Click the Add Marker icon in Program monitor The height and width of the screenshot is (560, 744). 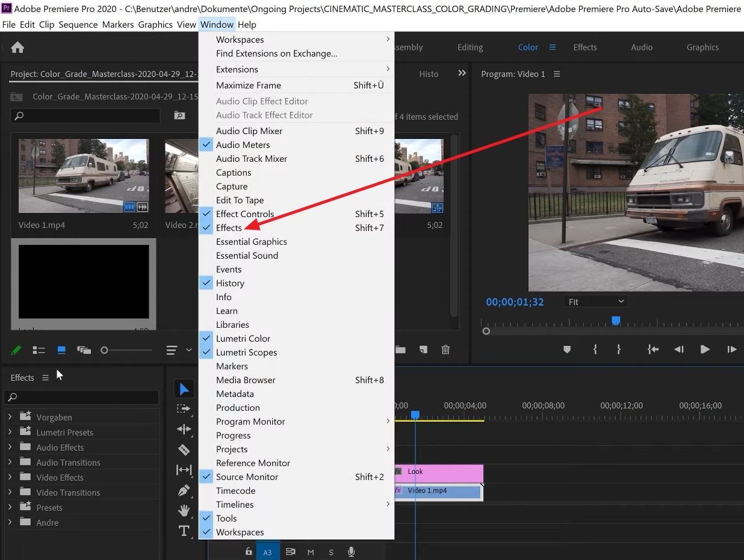[566, 349]
